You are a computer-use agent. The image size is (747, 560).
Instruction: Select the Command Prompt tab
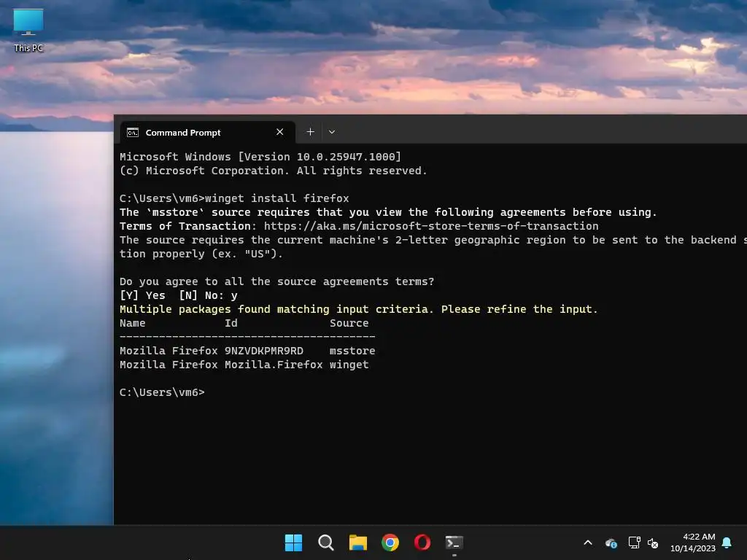click(207, 132)
